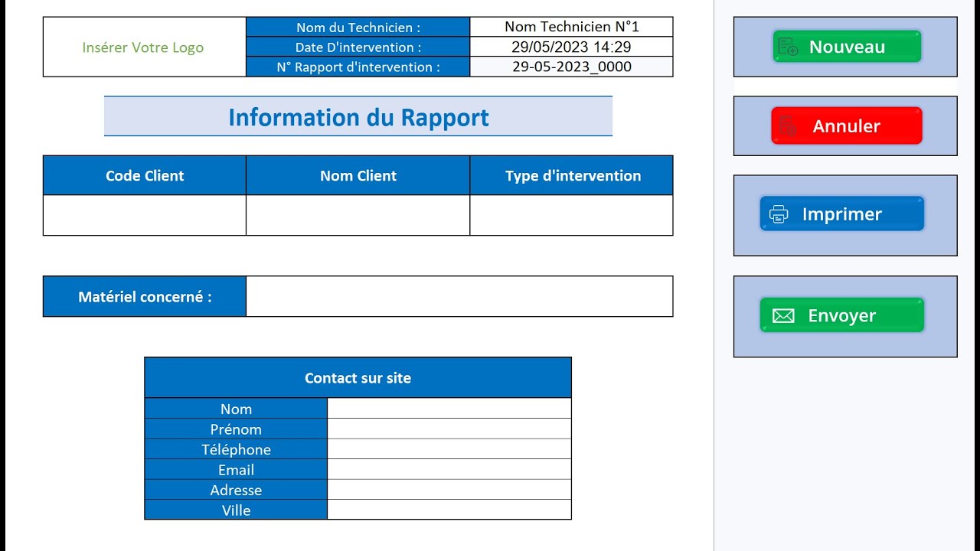Viewport: 980px width, 551px height.
Task: Select report number '29-05-2023_0000'
Action: [x=571, y=67]
